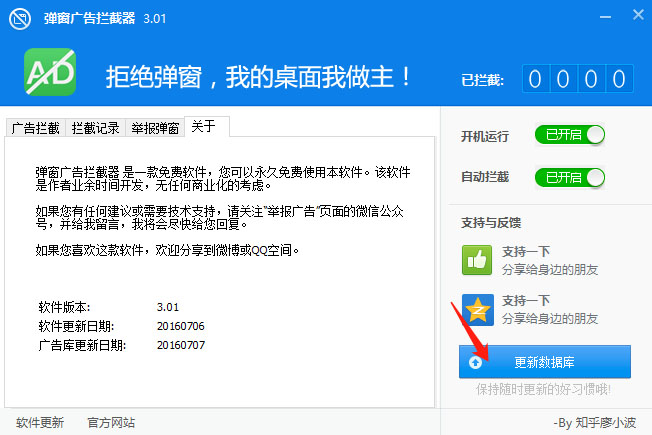The image size is (652, 435).
Task: Open the 拦截记录 tab
Action: click(95, 128)
